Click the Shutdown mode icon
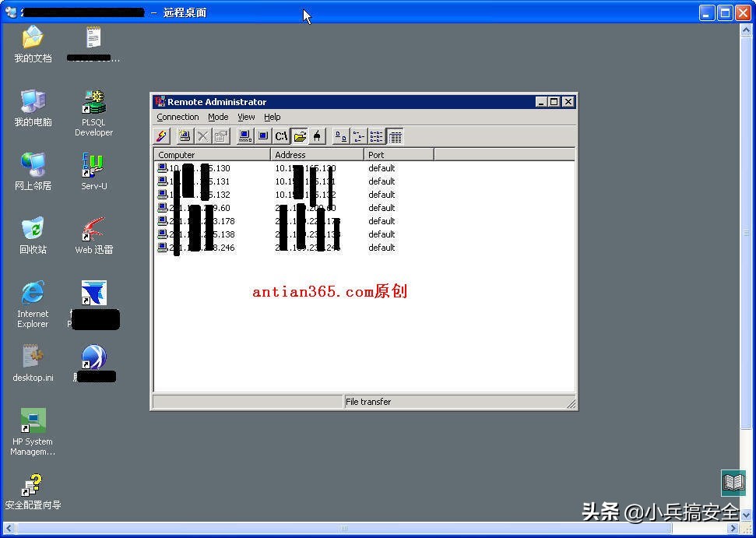This screenshot has height=538, width=756. pos(317,136)
